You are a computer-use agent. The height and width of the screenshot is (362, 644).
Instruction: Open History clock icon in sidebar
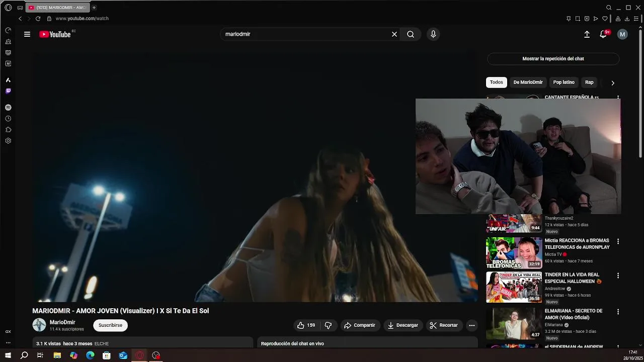point(8,119)
